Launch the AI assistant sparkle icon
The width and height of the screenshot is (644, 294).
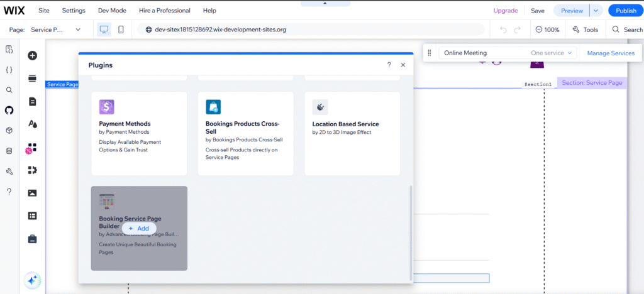[33, 280]
